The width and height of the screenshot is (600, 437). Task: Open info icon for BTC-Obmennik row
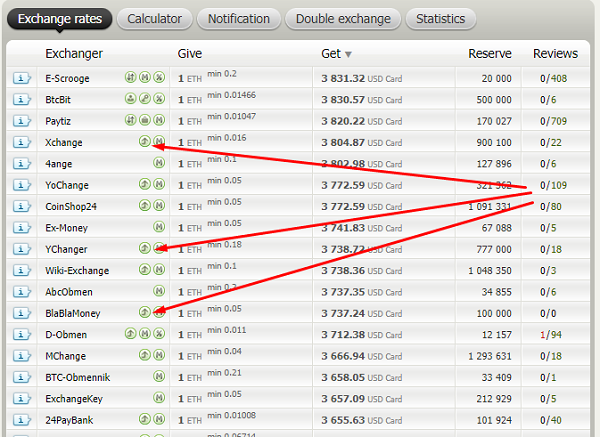pos(21,377)
